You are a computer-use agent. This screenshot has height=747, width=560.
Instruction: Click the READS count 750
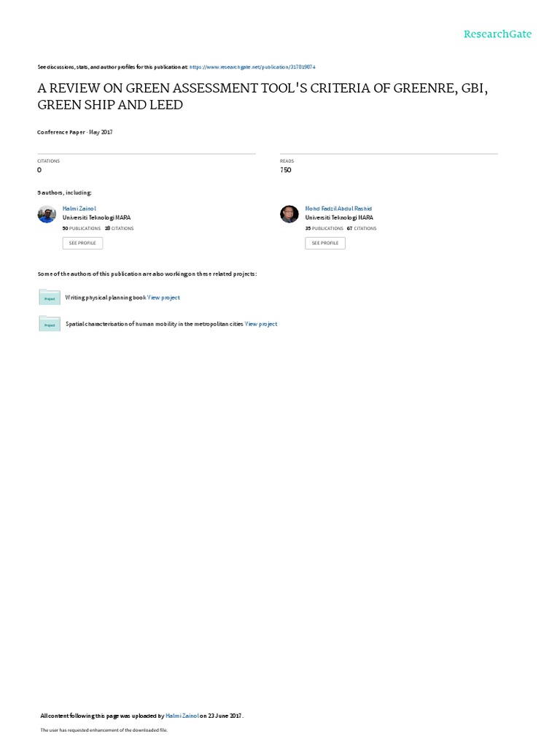coord(286,170)
